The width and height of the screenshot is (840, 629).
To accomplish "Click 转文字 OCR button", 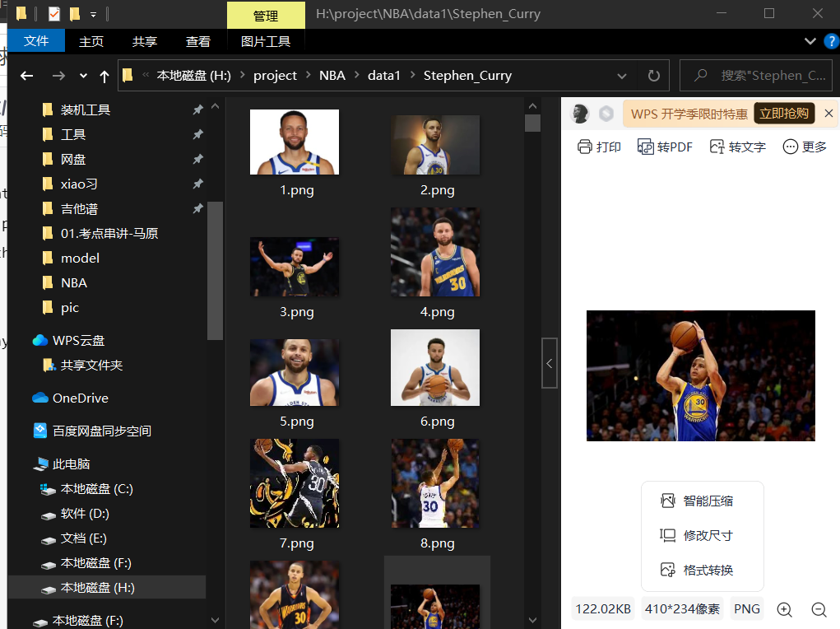I will tap(738, 147).
